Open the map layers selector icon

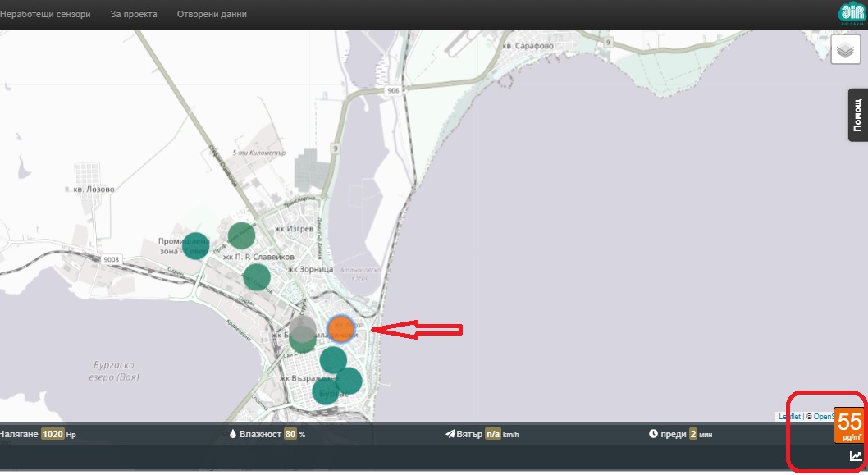coord(845,50)
